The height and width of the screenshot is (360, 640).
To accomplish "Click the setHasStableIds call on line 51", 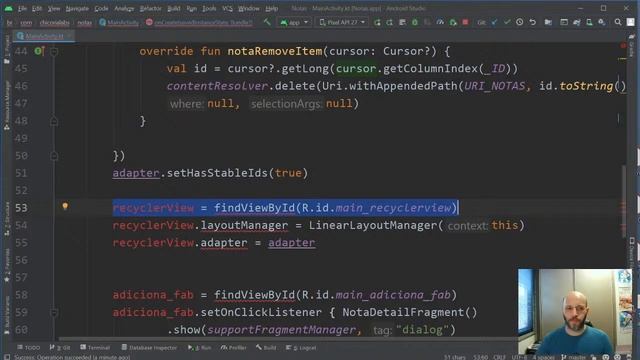I will [x=217, y=173].
